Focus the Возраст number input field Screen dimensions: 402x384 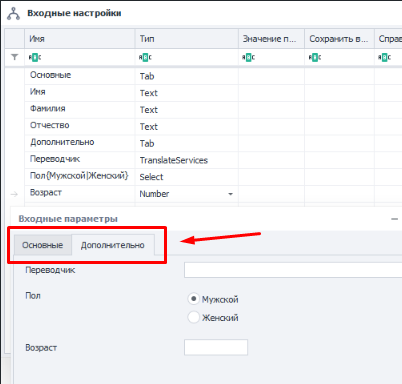click(x=216, y=347)
